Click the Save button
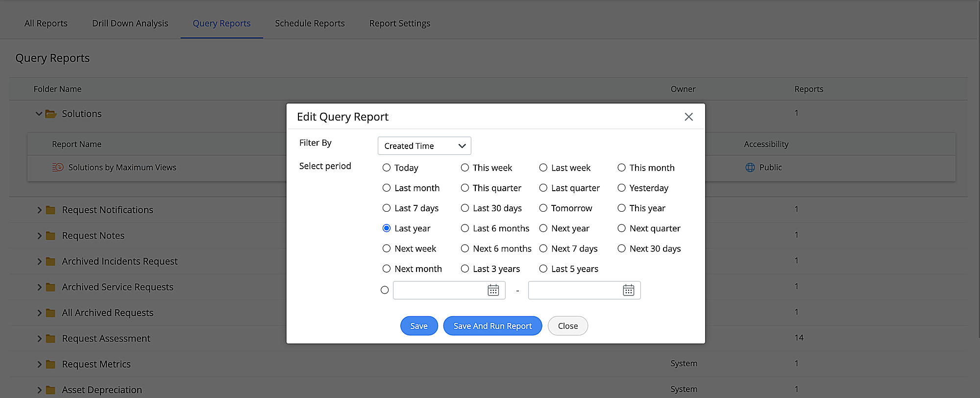980x398 pixels. (418, 326)
